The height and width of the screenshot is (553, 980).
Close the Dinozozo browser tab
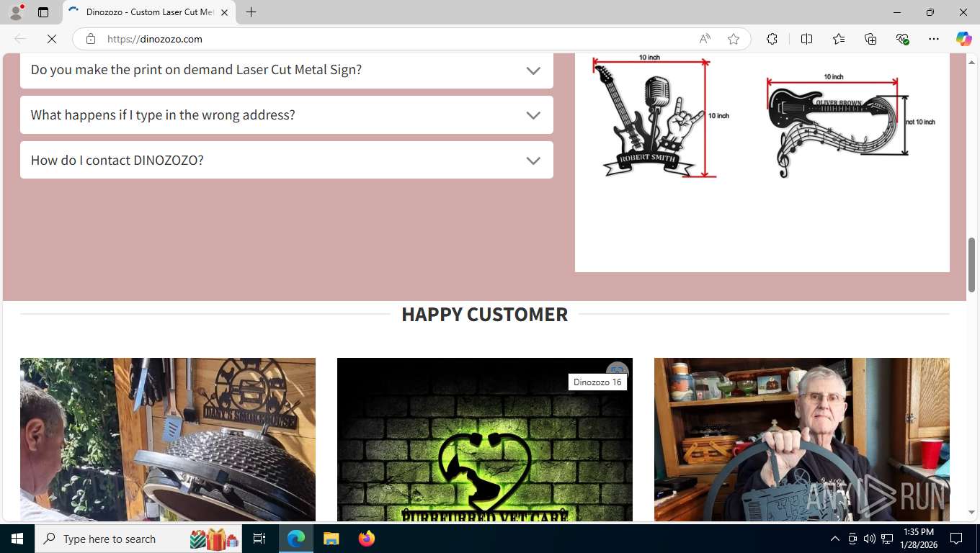[224, 12]
